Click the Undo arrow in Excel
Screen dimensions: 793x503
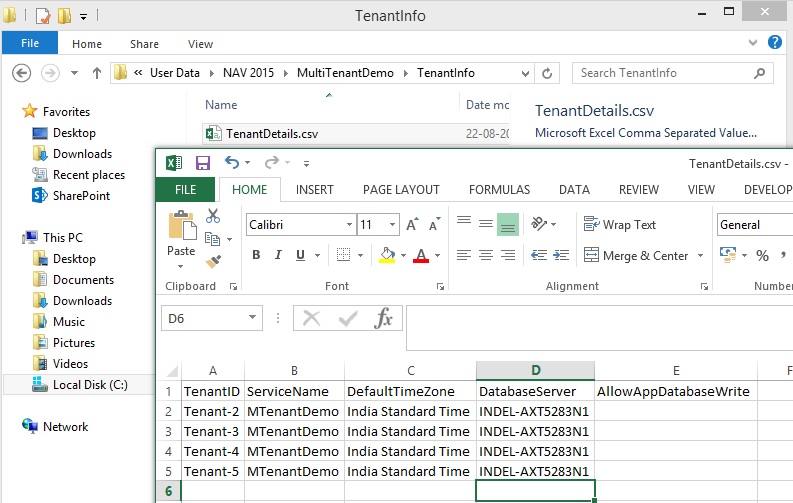pyautogui.click(x=232, y=163)
